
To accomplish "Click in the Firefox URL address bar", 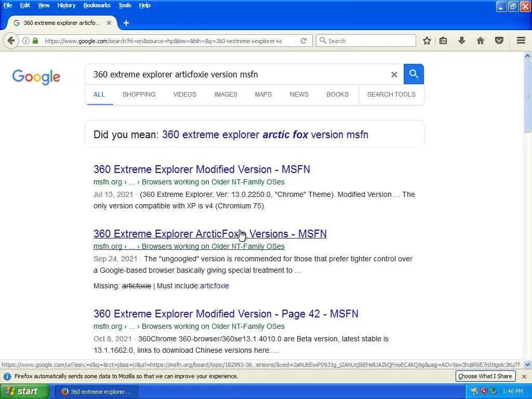I will [x=163, y=41].
